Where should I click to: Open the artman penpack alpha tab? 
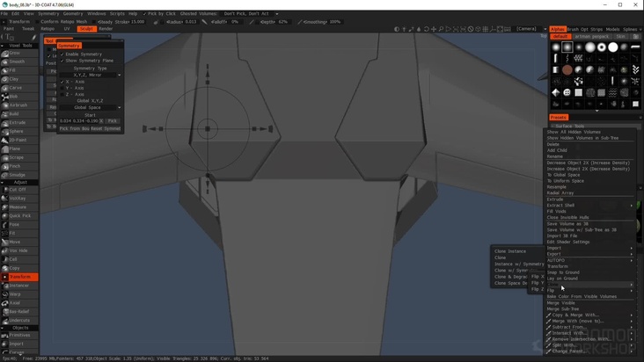point(592,37)
